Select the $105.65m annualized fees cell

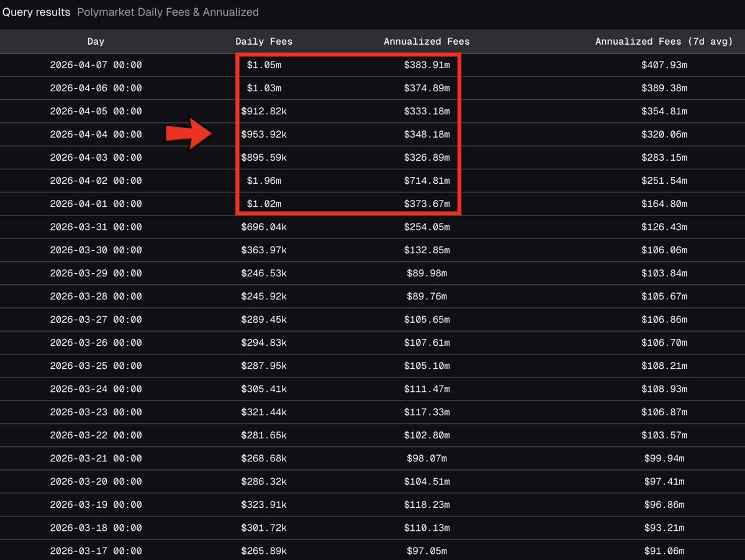(427, 320)
